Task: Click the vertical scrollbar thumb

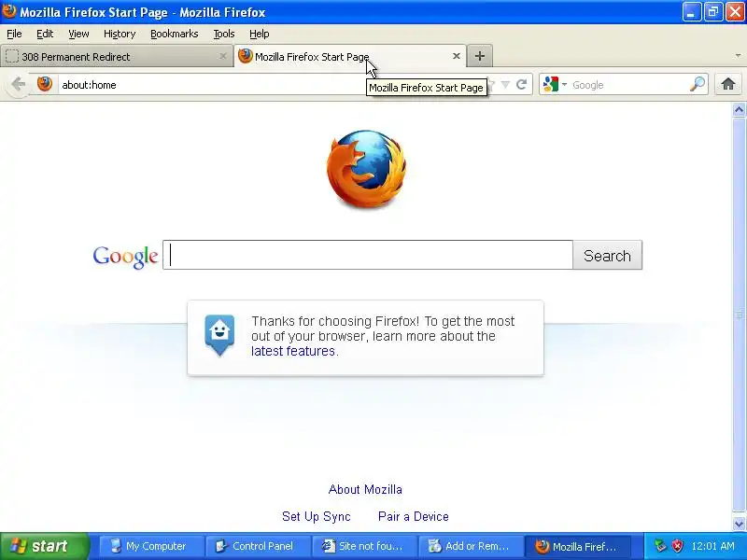Action: (x=739, y=315)
